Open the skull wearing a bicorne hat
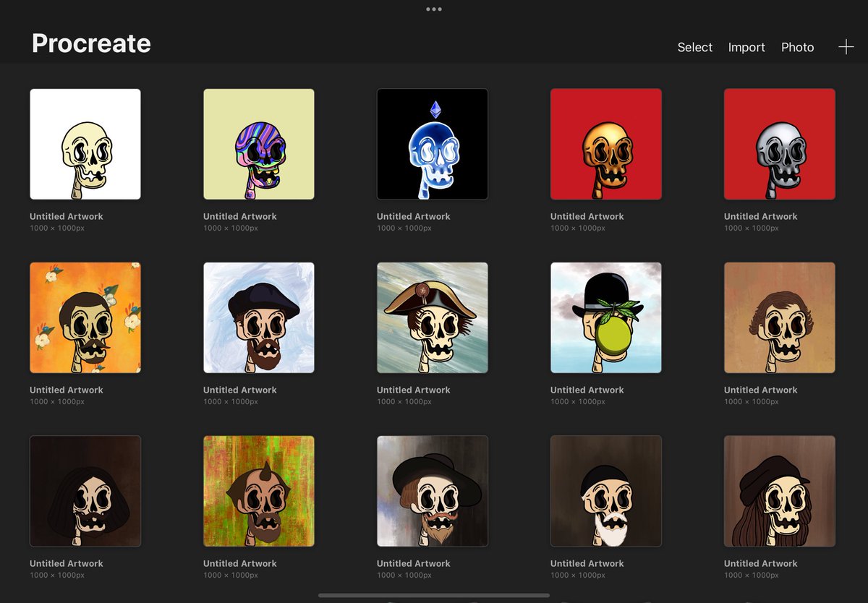This screenshot has width=868, height=603. 433,317
